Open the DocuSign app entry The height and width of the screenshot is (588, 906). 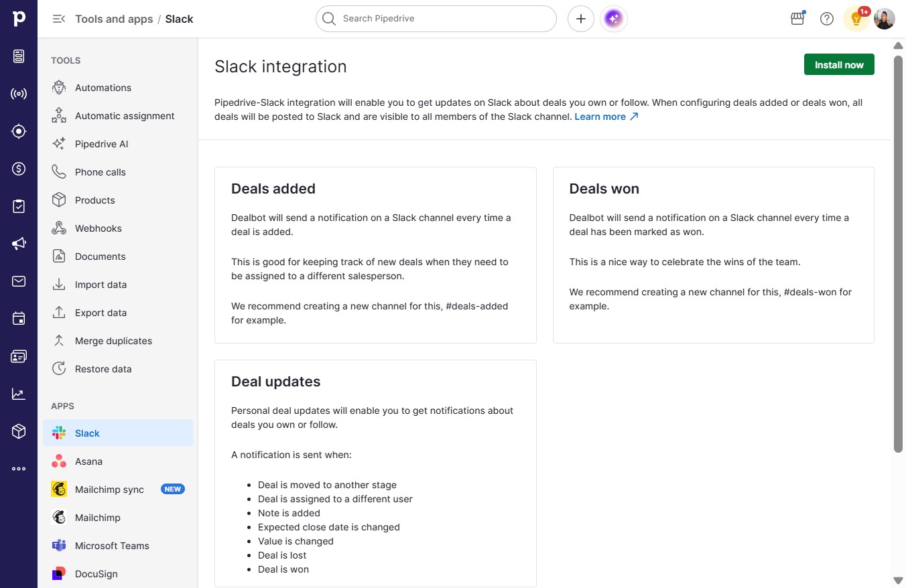pyautogui.click(x=118, y=574)
